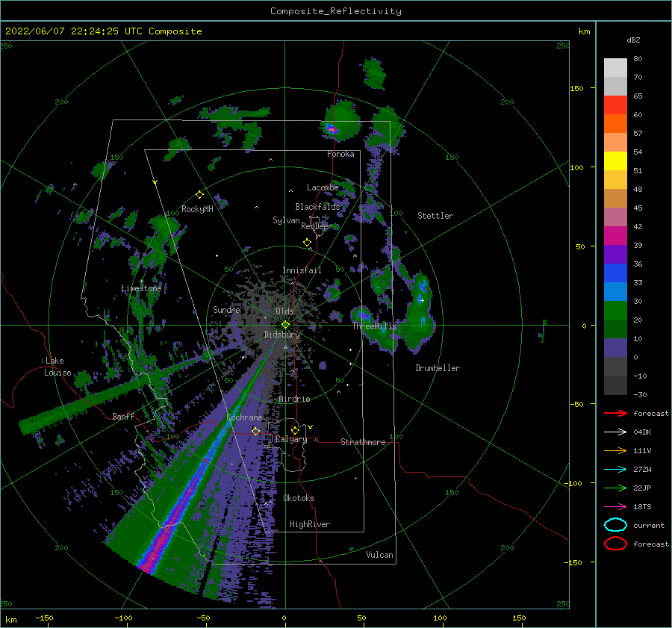Click the Sundre town label

[227, 309]
